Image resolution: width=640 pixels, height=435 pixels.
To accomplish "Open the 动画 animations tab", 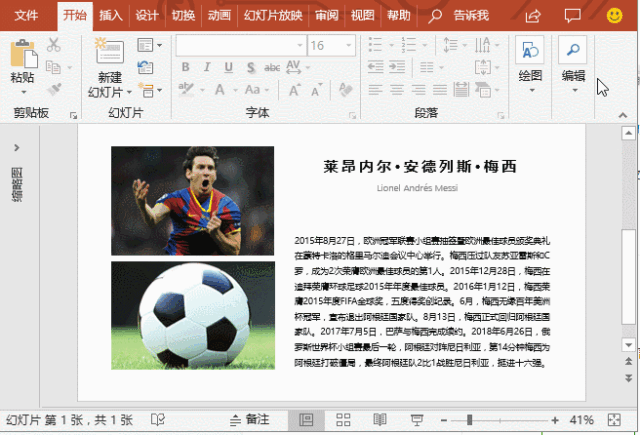I will coord(219,16).
